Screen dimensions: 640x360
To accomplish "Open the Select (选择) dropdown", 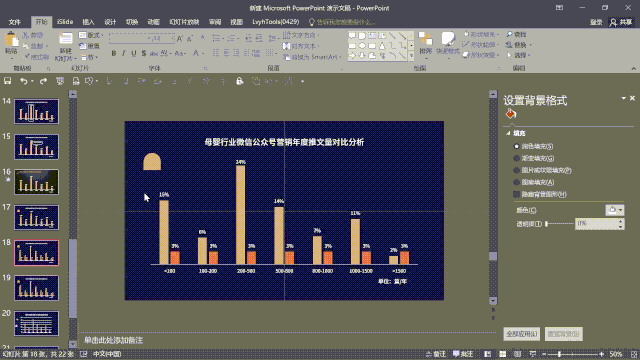I will pos(518,55).
